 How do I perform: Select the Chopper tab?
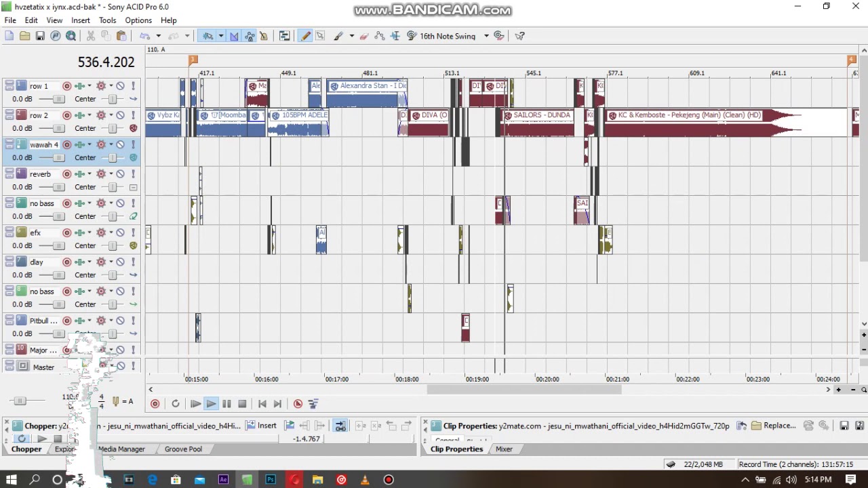[26, 449]
